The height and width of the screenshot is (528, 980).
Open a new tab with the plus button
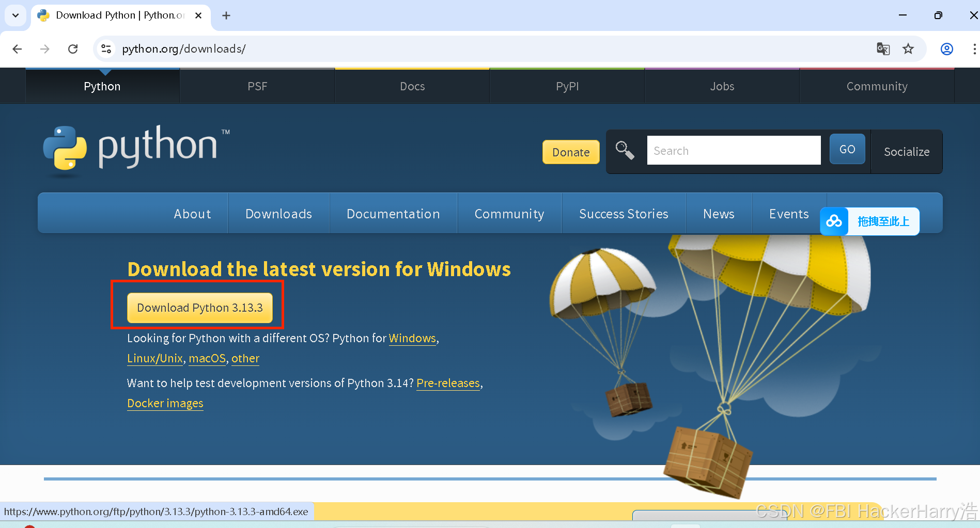tap(226, 15)
